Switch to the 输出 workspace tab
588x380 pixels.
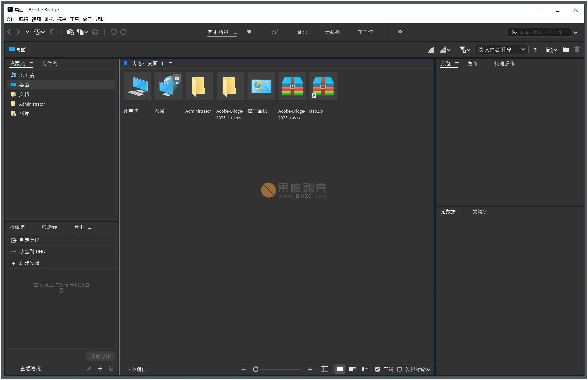point(302,32)
